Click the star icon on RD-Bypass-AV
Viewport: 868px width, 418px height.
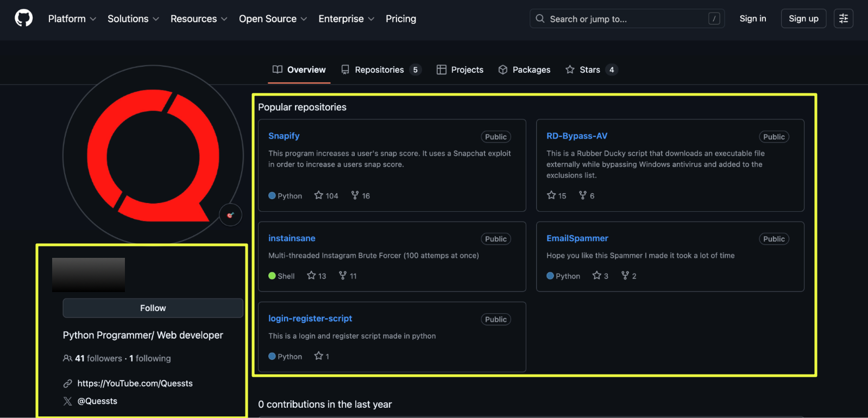click(x=551, y=195)
